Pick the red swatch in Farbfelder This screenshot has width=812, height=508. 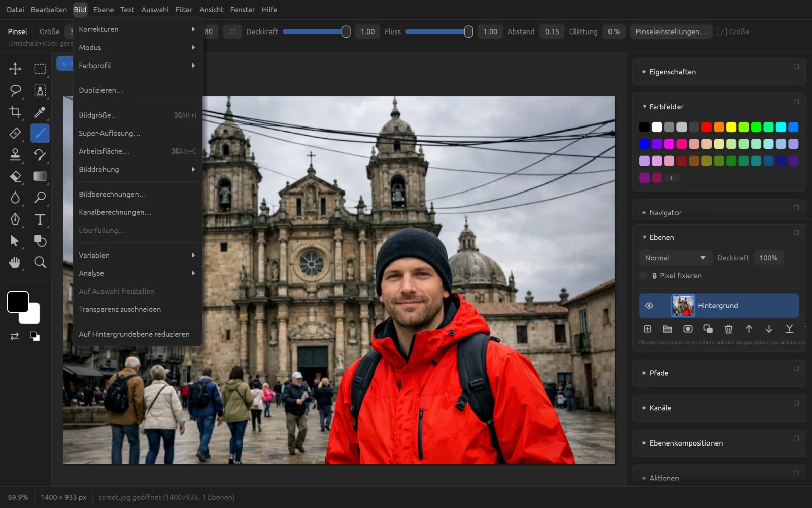click(x=706, y=127)
